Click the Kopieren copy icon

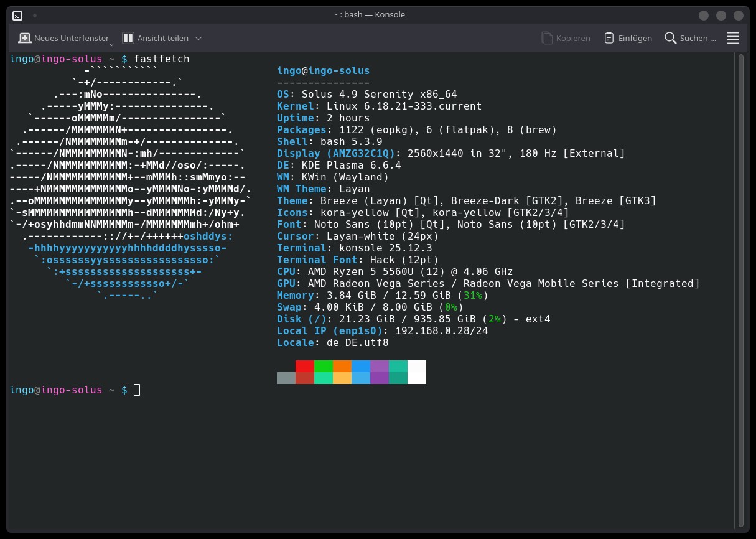tap(547, 38)
